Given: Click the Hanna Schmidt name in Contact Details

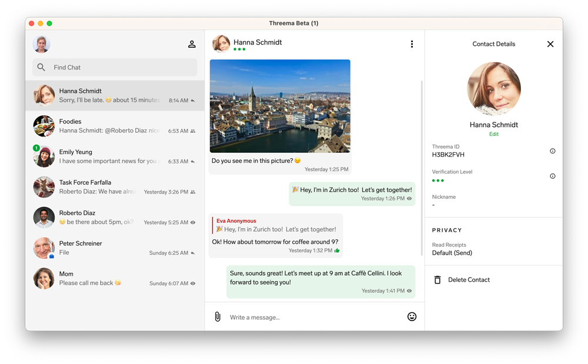Looking at the screenshot, I should click(x=494, y=125).
